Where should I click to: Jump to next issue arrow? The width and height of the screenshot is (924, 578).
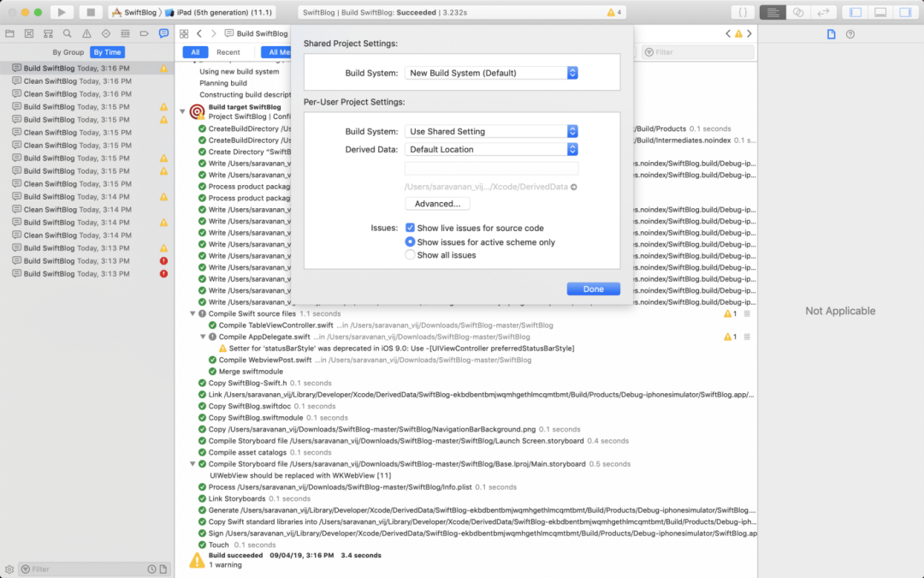point(749,33)
